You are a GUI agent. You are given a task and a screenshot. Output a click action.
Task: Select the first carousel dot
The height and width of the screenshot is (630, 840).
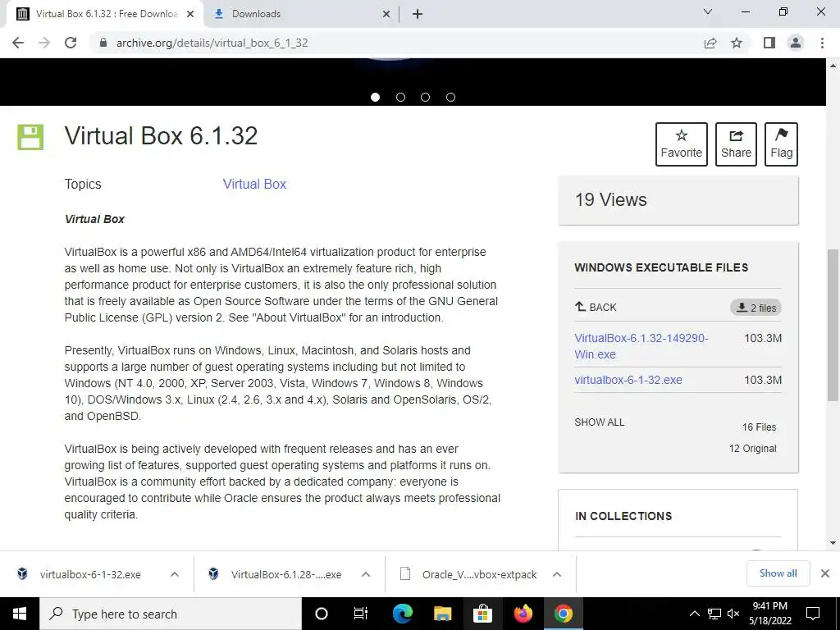(x=375, y=97)
